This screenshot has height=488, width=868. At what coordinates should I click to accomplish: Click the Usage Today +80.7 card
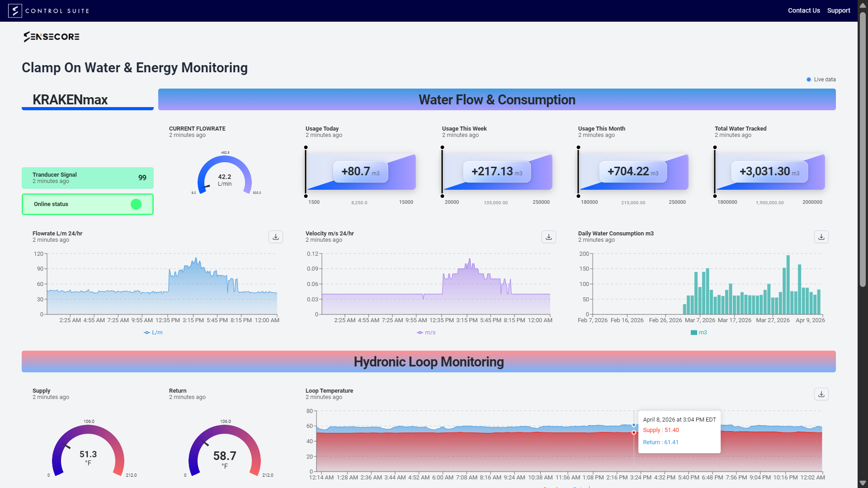360,172
